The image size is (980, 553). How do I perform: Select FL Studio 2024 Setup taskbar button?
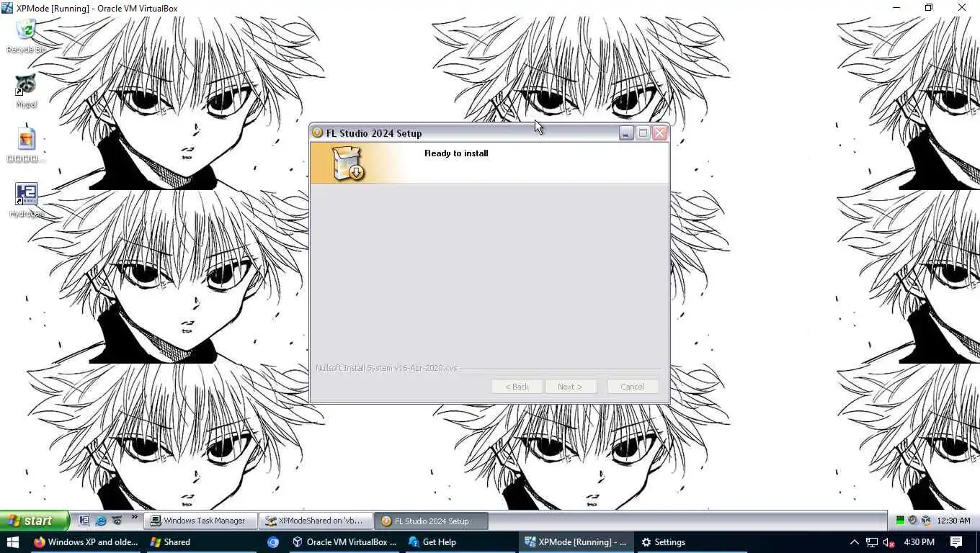pos(431,521)
